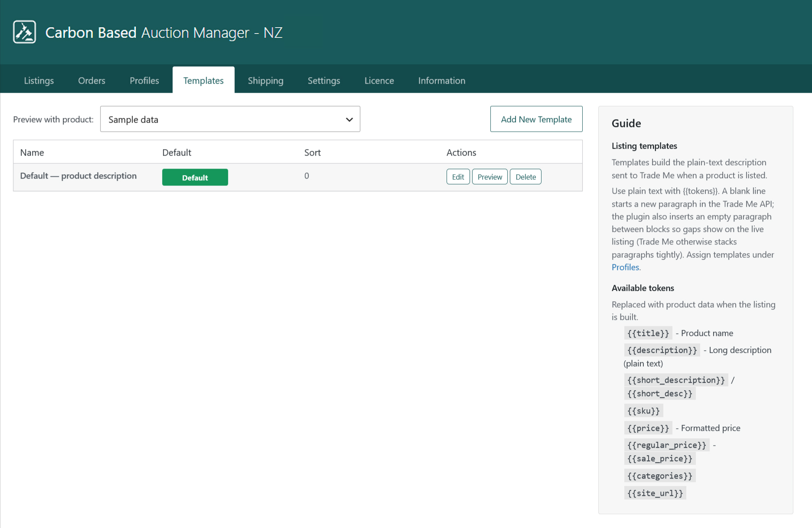Click the Default column header
Image resolution: width=812 pixels, height=528 pixels.
pyautogui.click(x=176, y=153)
